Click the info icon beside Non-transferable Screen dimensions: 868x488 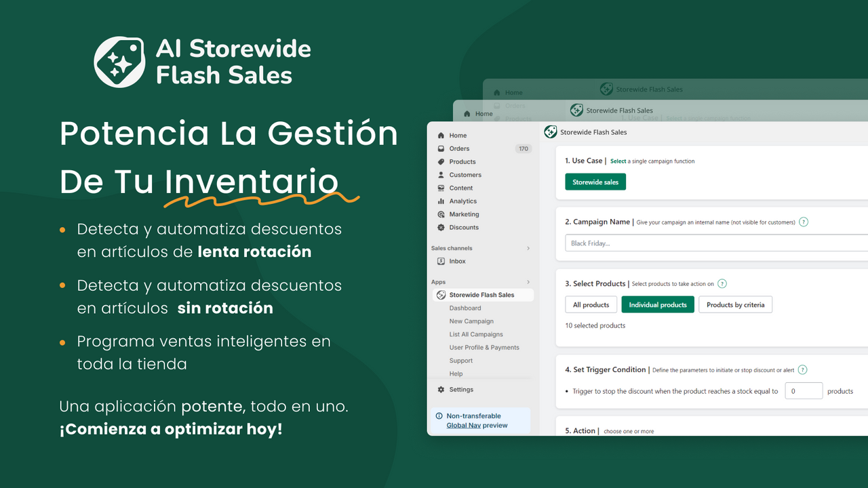[439, 416]
